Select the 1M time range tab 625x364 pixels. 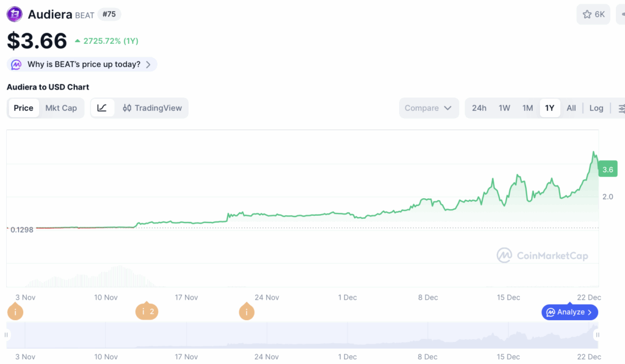528,108
